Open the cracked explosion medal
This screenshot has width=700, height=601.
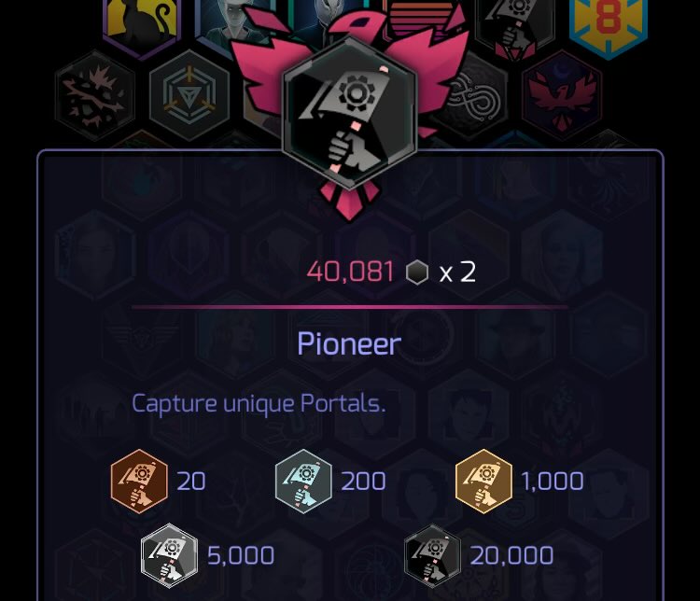coord(95,95)
